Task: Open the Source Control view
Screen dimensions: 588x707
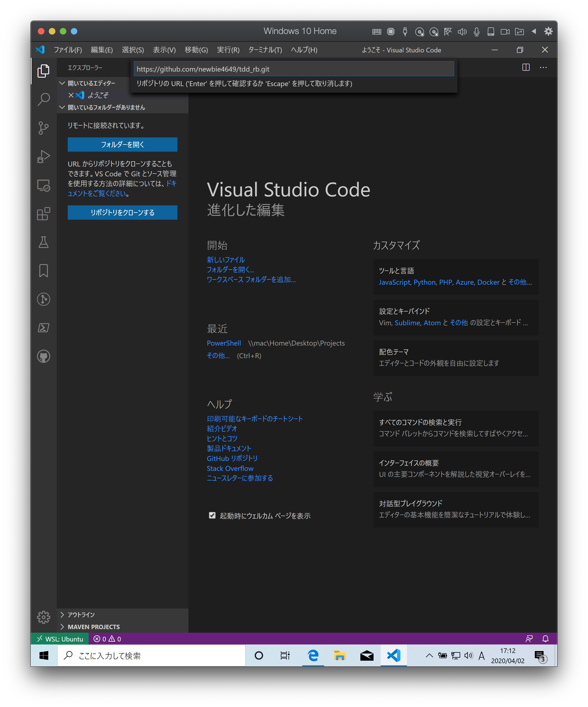Action: [x=43, y=128]
